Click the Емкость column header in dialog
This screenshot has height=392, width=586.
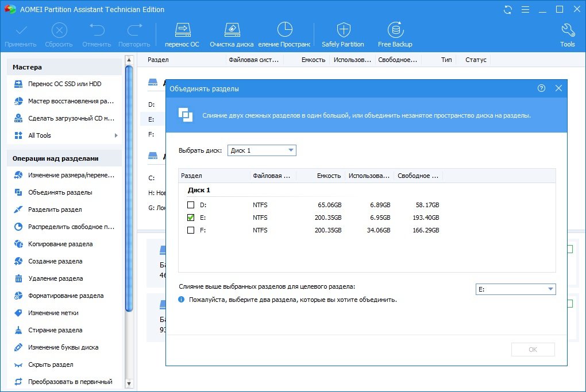329,176
